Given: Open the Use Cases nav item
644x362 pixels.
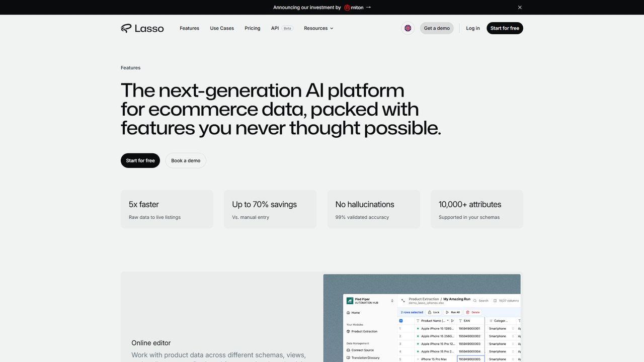Looking at the screenshot, I should (x=222, y=28).
